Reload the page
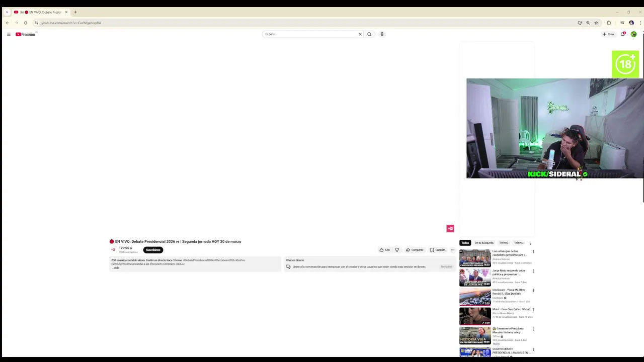The height and width of the screenshot is (362, 644). tap(26, 23)
